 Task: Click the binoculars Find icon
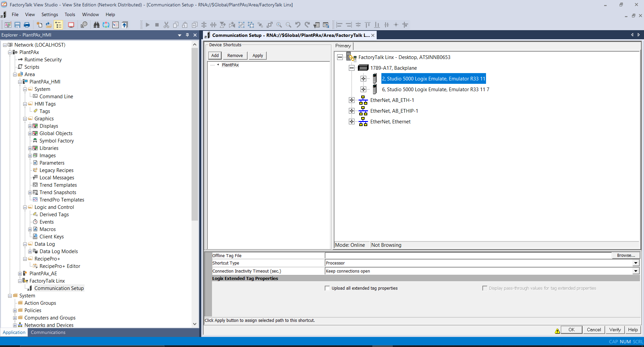pyautogui.click(x=97, y=25)
